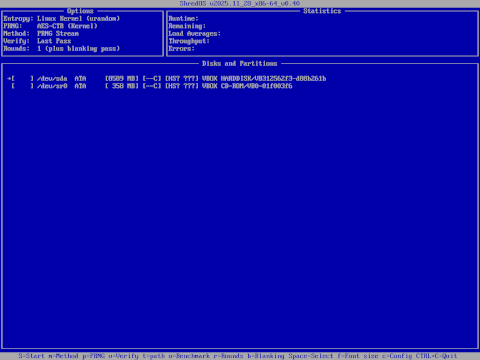This screenshot has width=480, height=360.
Task: Select the /dev/sda device name
Action: [x=52, y=79]
